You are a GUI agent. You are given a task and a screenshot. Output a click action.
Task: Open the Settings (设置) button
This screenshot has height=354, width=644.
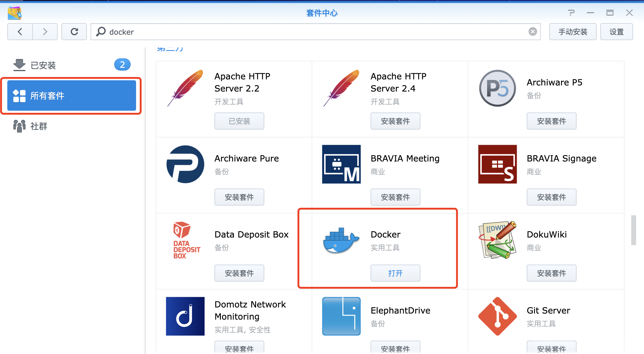(x=616, y=32)
